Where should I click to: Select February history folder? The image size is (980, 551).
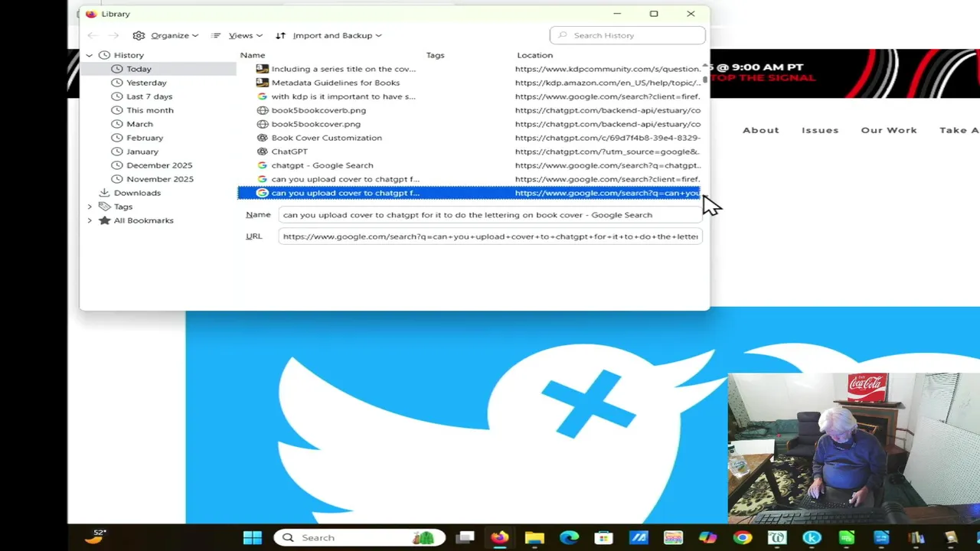point(145,138)
